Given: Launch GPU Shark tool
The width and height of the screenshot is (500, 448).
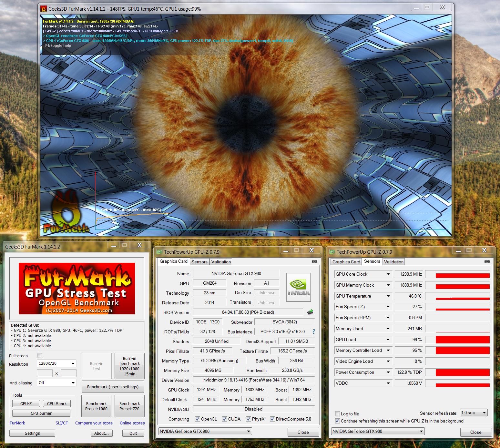Looking at the screenshot, I should coord(57,403).
